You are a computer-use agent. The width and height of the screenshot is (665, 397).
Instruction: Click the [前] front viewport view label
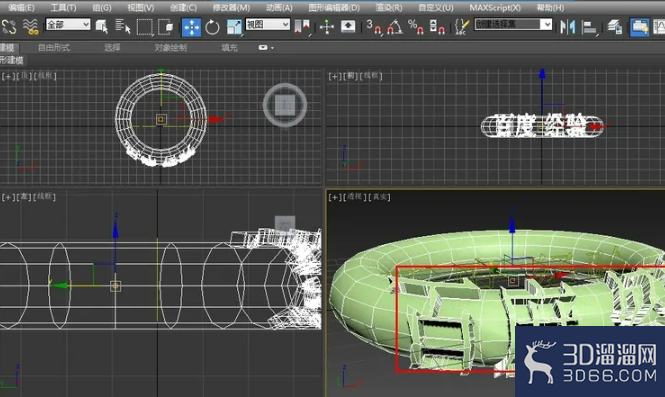(352, 76)
